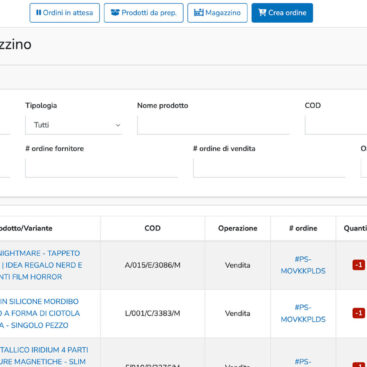
Task: Click Vendita in the L/001/C/3383/M row
Action: click(x=237, y=314)
